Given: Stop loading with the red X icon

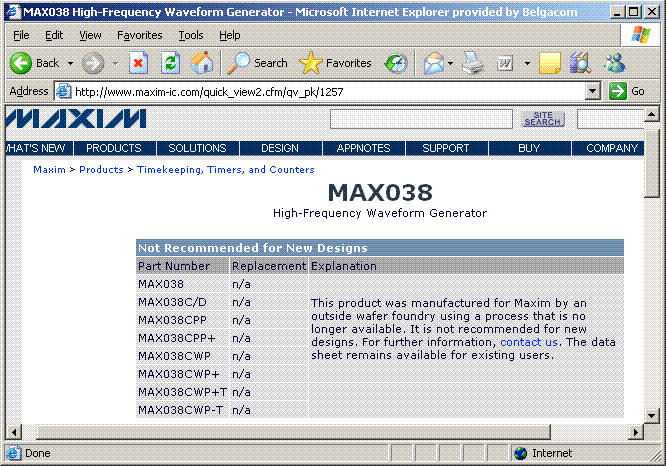Looking at the screenshot, I should pyautogui.click(x=138, y=63).
